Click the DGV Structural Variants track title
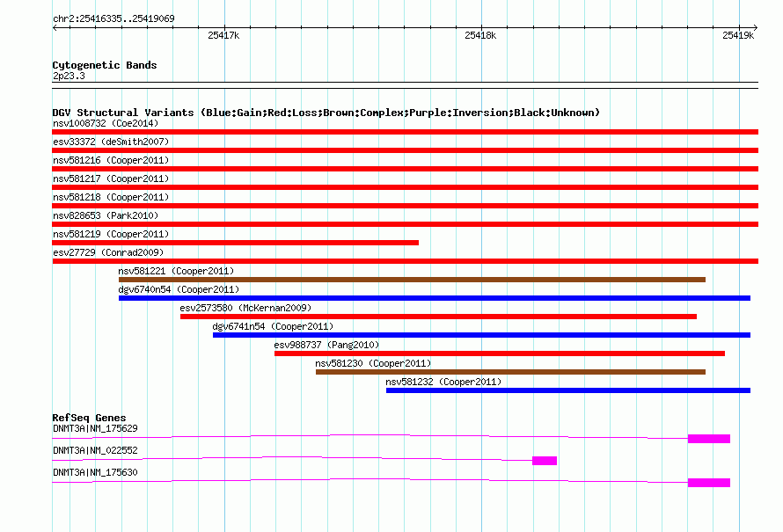This screenshot has width=783, height=532. click(x=326, y=113)
